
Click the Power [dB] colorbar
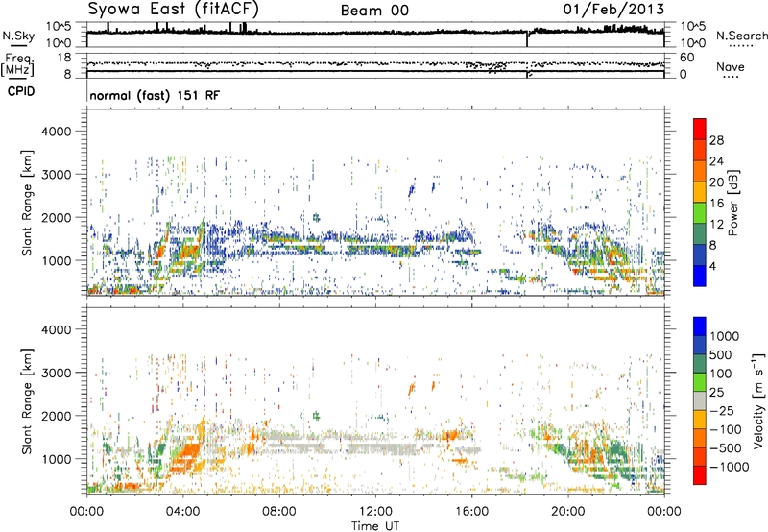tap(700, 203)
